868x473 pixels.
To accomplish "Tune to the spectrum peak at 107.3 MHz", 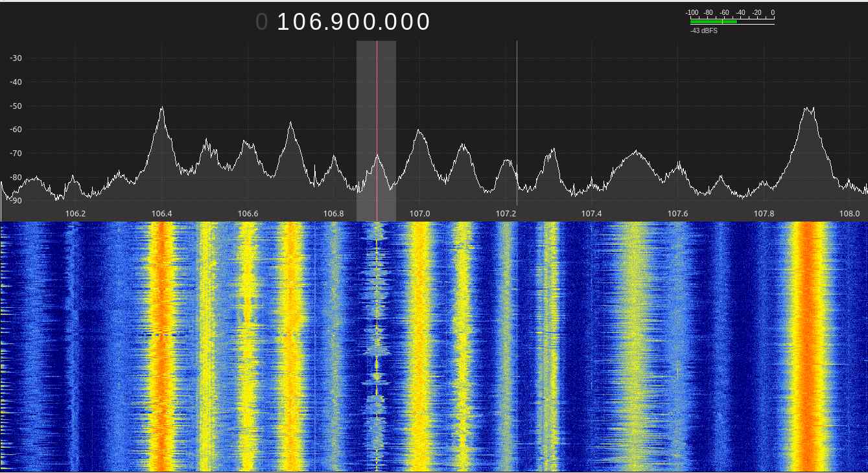I will (x=553, y=150).
